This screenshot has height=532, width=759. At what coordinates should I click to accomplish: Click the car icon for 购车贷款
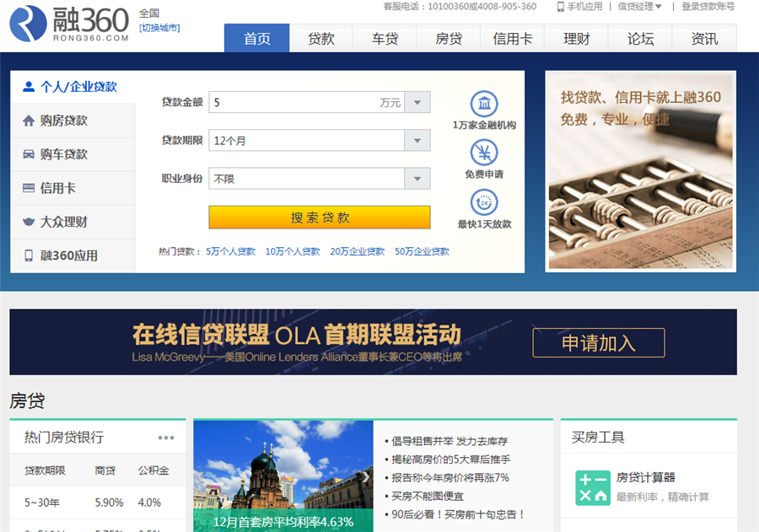coord(29,154)
